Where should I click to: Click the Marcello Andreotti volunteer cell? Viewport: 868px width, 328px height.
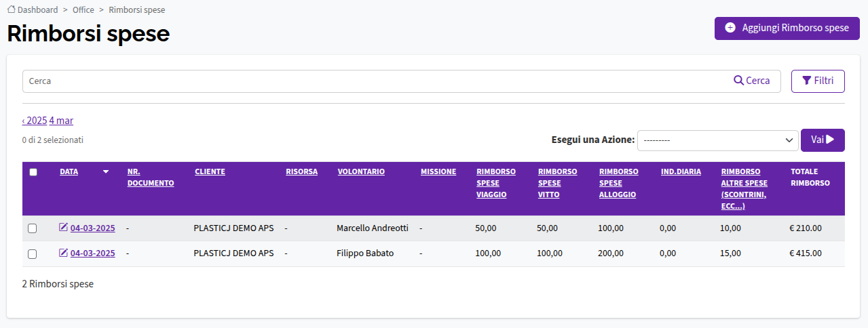pyautogui.click(x=373, y=228)
